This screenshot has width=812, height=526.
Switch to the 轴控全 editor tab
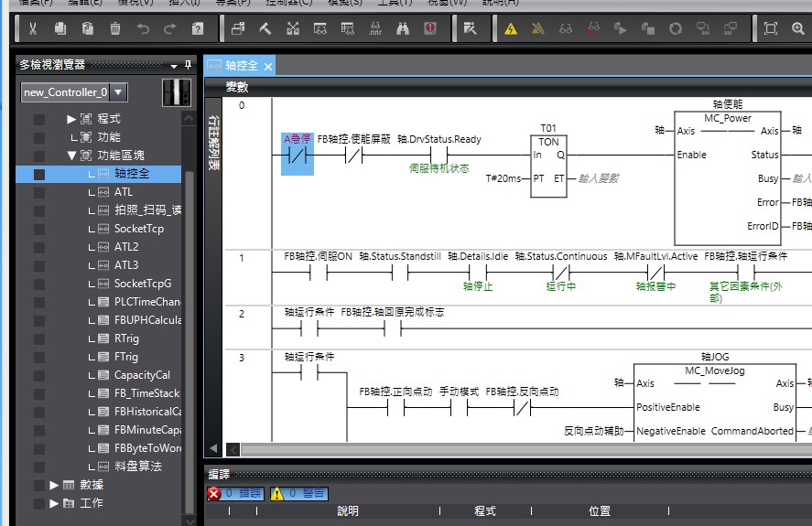tap(241, 66)
